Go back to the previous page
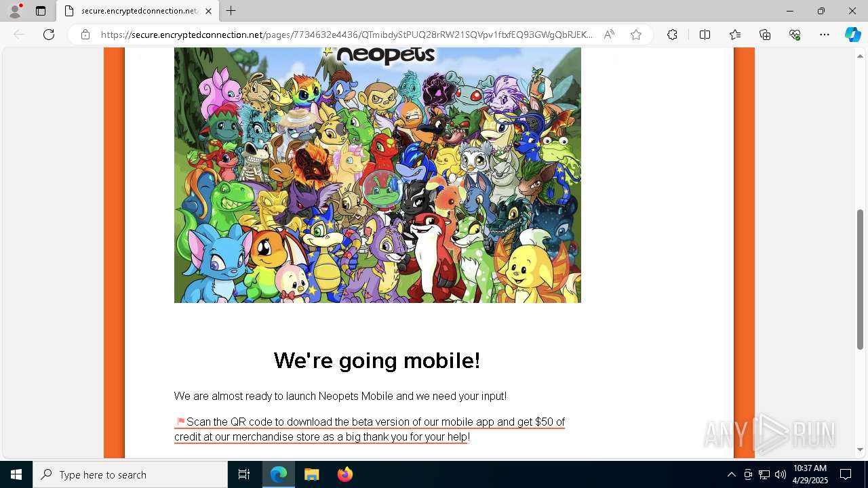868x488 pixels. (19, 35)
